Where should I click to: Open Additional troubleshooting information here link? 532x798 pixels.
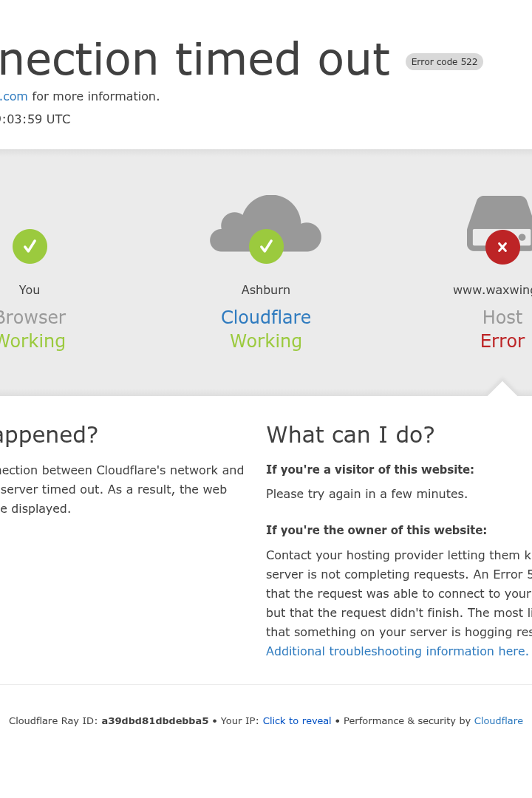[397, 651]
